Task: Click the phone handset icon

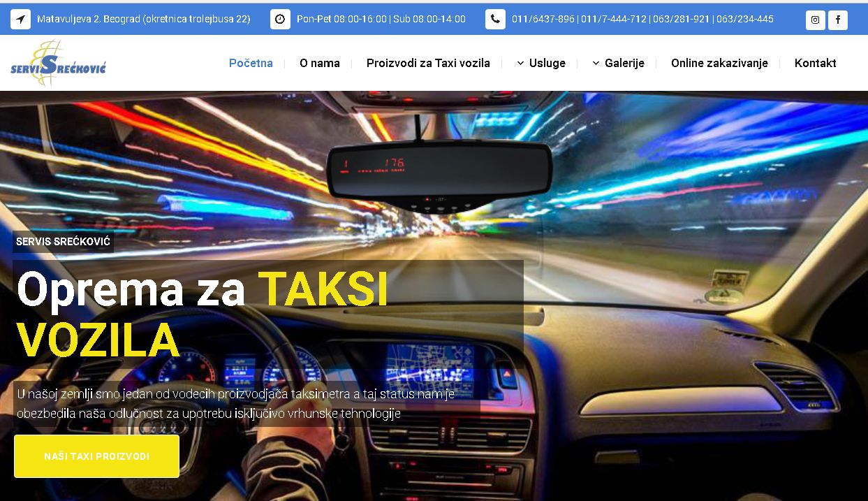Action: click(495, 20)
